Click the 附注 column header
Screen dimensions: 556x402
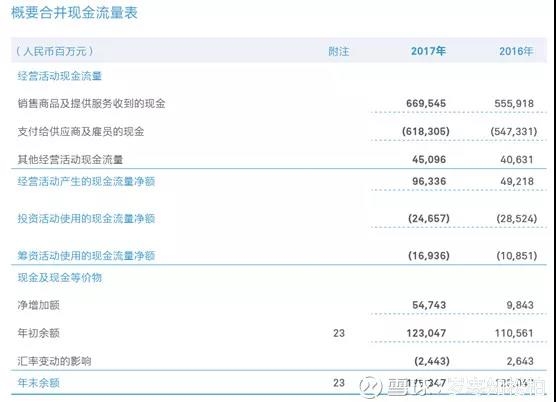339,52
